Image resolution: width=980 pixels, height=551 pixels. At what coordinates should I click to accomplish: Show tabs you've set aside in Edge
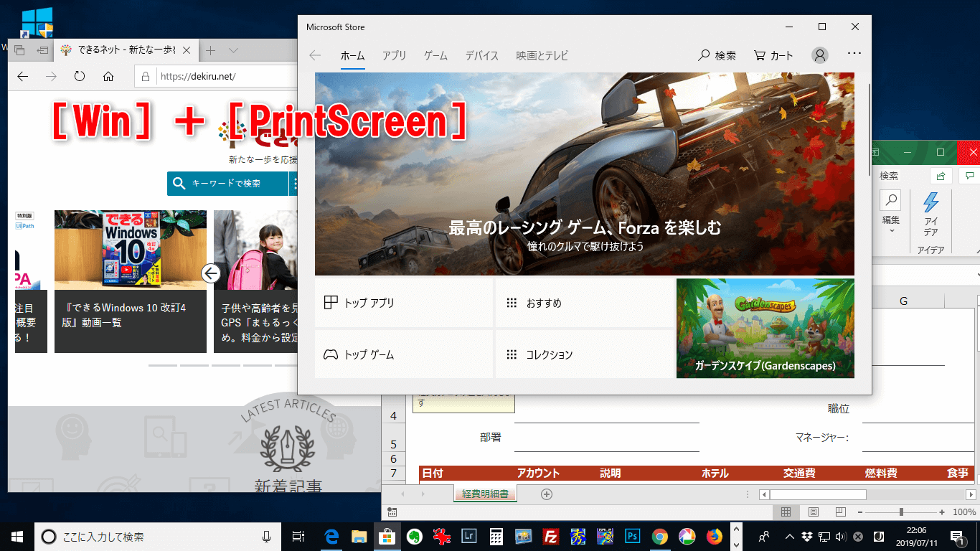pyautogui.click(x=19, y=51)
